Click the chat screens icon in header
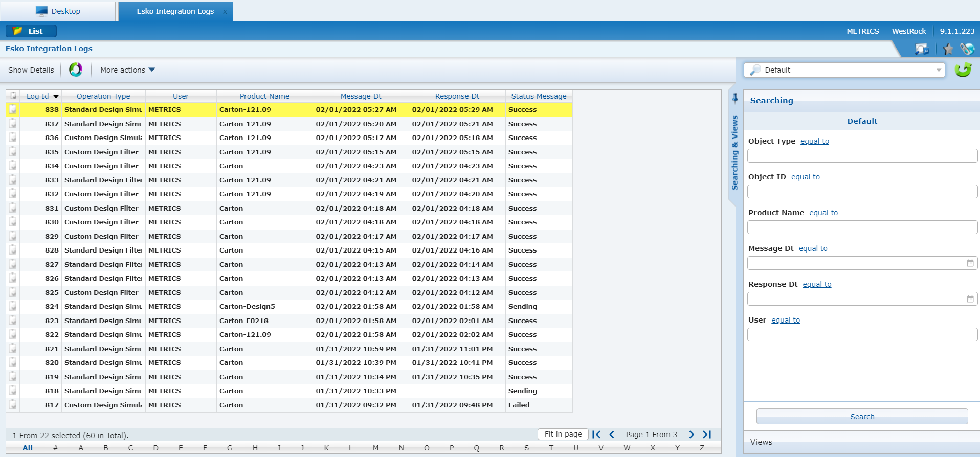The image size is (980, 457). coord(922,49)
